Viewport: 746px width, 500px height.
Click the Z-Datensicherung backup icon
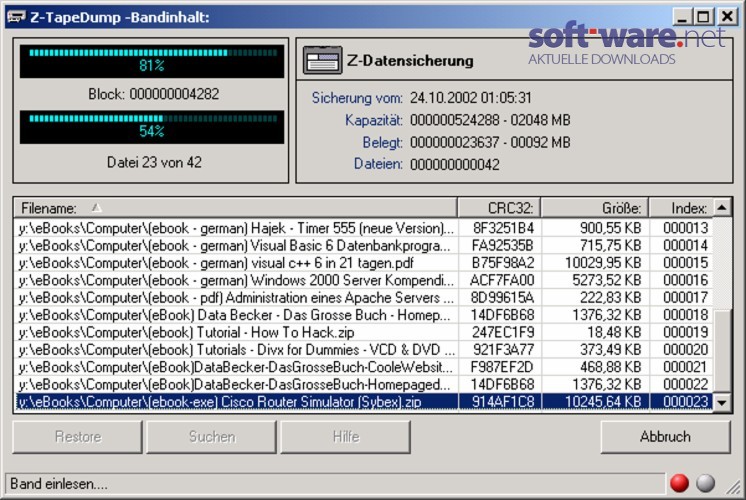coord(323,60)
